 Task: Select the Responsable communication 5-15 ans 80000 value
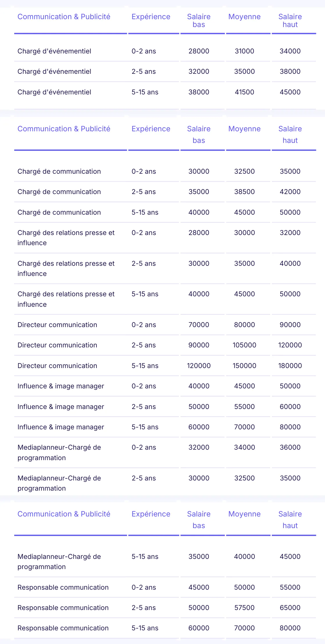[x=290, y=628]
